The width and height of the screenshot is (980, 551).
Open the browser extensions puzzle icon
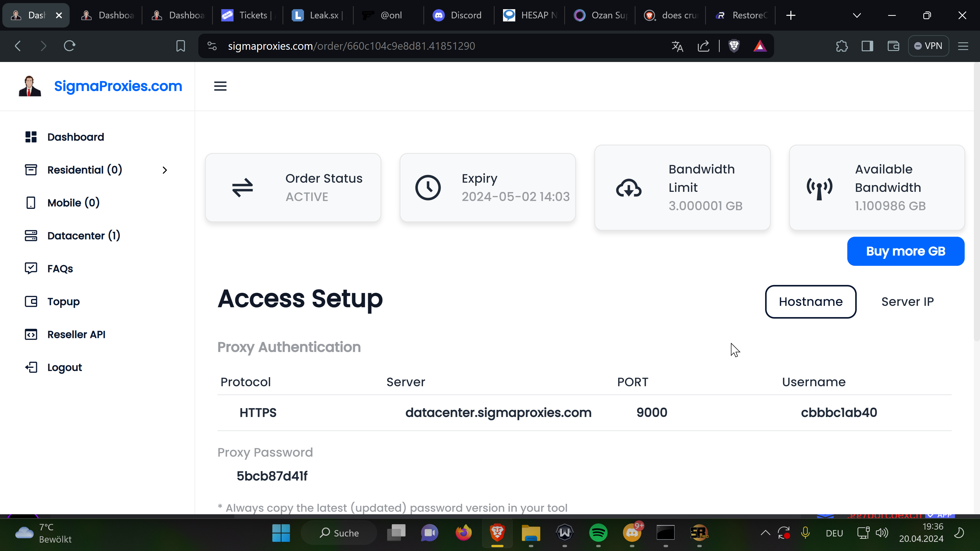coord(841,46)
